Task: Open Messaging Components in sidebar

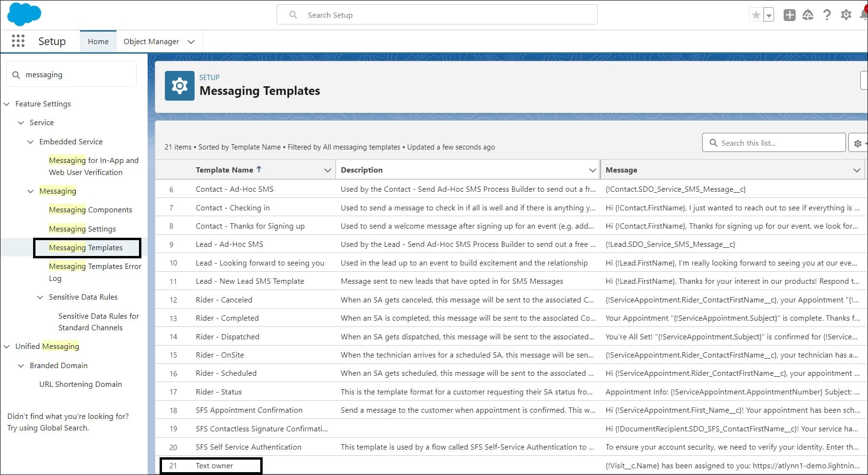Action: click(x=91, y=210)
